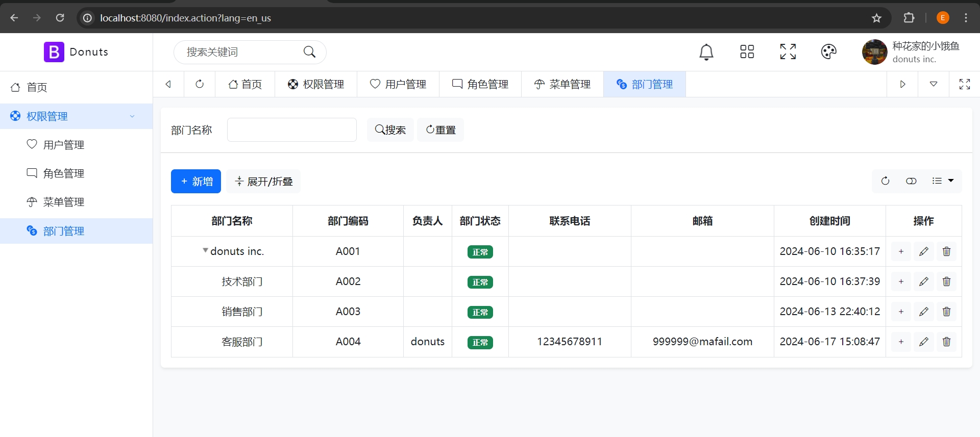Reload the current tab page icon
Viewport: 980px width, 437px height.
[x=200, y=84]
